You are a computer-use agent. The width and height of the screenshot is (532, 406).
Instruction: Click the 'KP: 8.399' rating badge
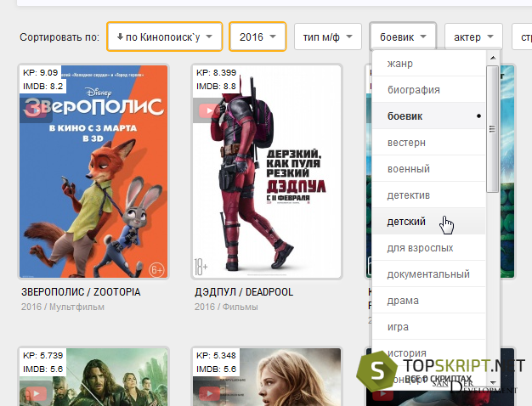(x=216, y=72)
